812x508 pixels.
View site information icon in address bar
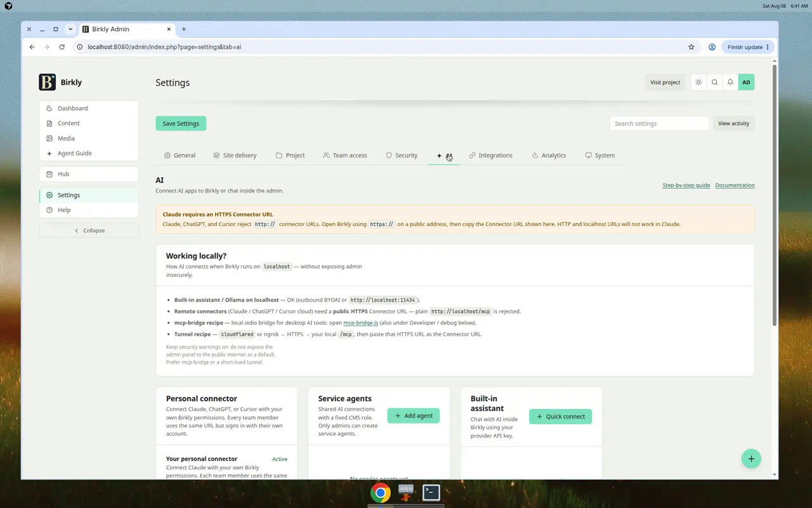[80, 47]
